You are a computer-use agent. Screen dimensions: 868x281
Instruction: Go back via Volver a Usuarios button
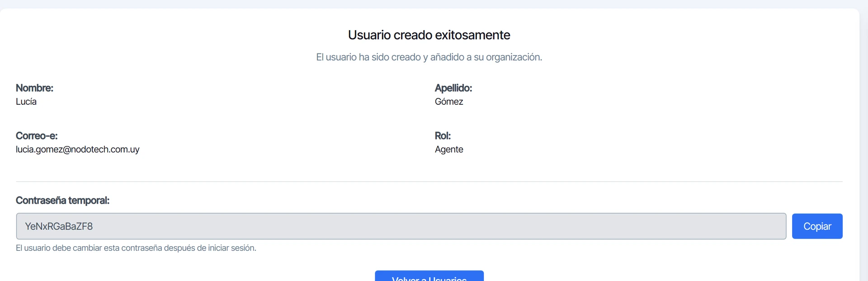click(x=429, y=276)
